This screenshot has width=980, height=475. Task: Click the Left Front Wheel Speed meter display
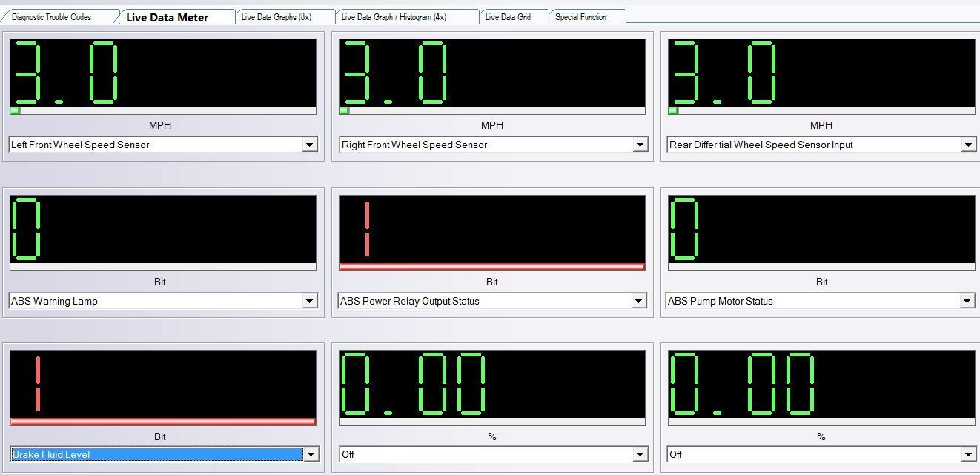[x=163, y=73]
